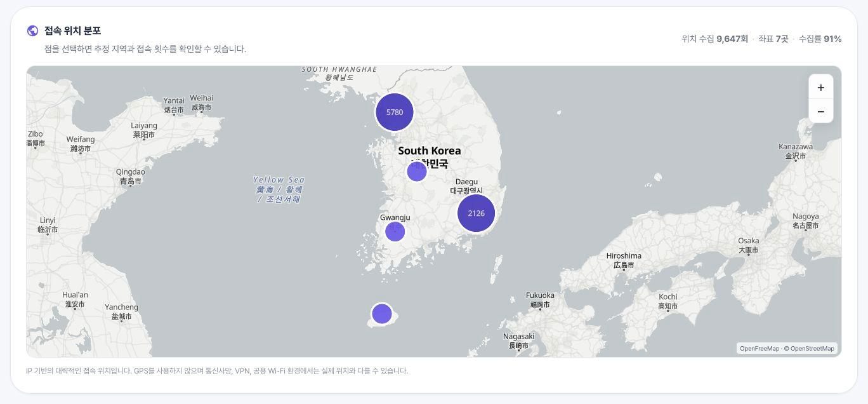Viewport: 868px width, 404px height.
Task: Select the 5780 cluster marker near Seoul
Action: (x=395, y=112)
